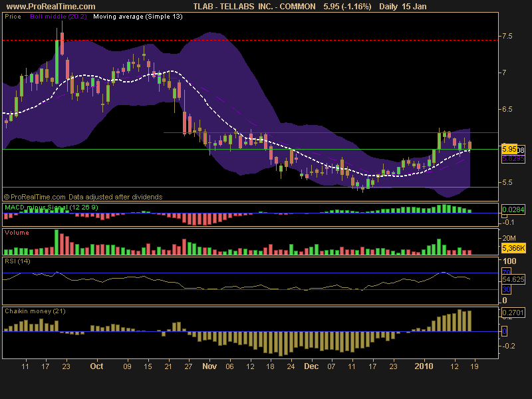Click the www.ProRealTime.com header text
Viewport: 532px width, 399px height.
coord(51,7)
